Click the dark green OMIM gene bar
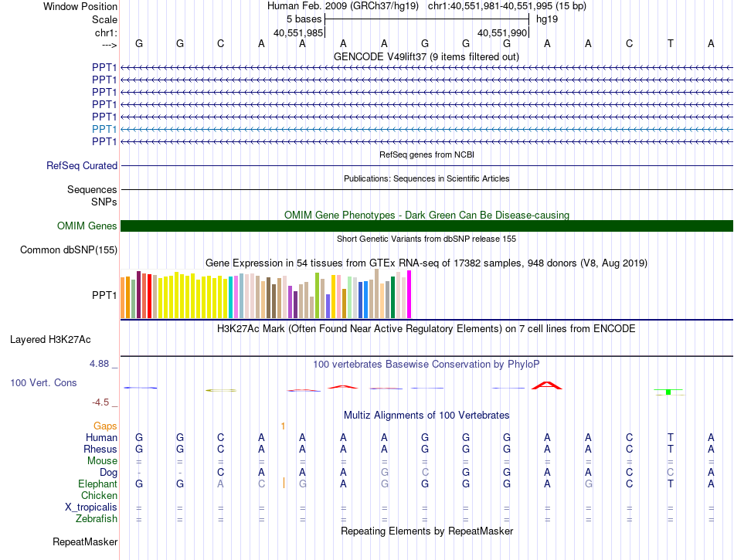Viewport: 734px width, 560px height. 426,226
